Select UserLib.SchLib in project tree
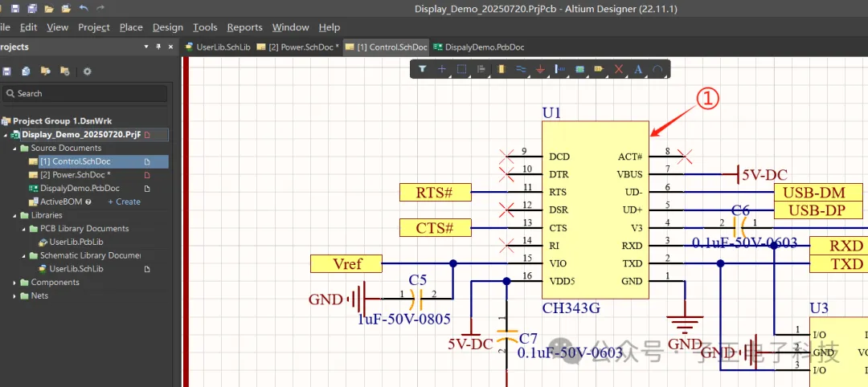This screenshot has height=387, width=868. [x=76, y=269]
